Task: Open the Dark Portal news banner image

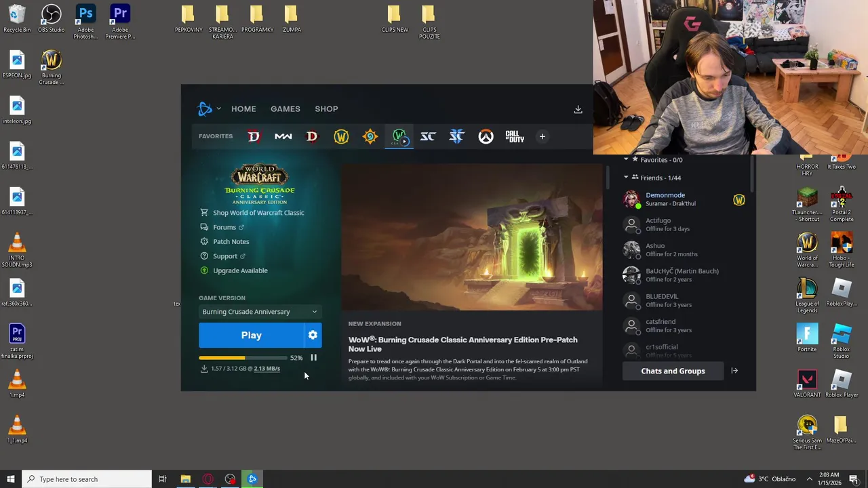Action: pyautogui.click(x=472, y=237)
